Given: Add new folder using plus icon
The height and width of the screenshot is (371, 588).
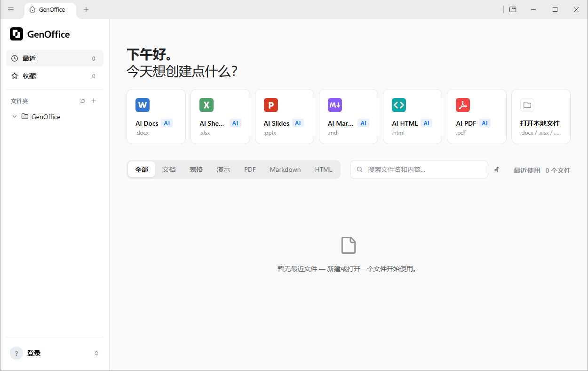Looking at the screenshot, I should (x=94, y=101).
